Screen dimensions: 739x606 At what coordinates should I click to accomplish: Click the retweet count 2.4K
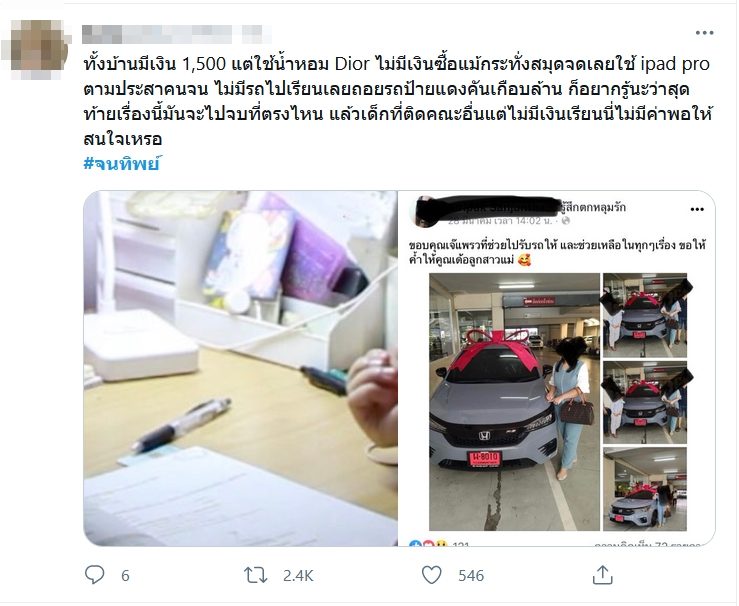coord(298,575)
